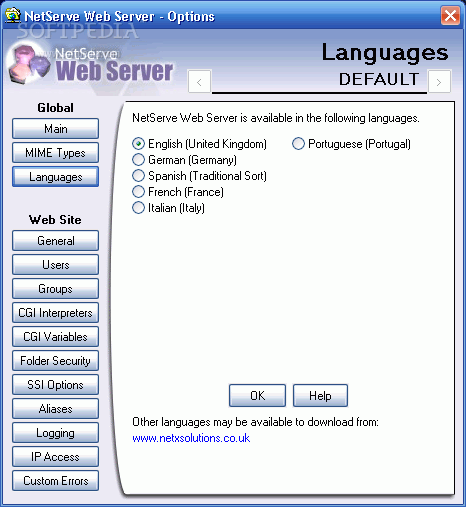This screenshot has width=466, height=507.
Task: Click the DEFAULT site label
Action: 379,79
